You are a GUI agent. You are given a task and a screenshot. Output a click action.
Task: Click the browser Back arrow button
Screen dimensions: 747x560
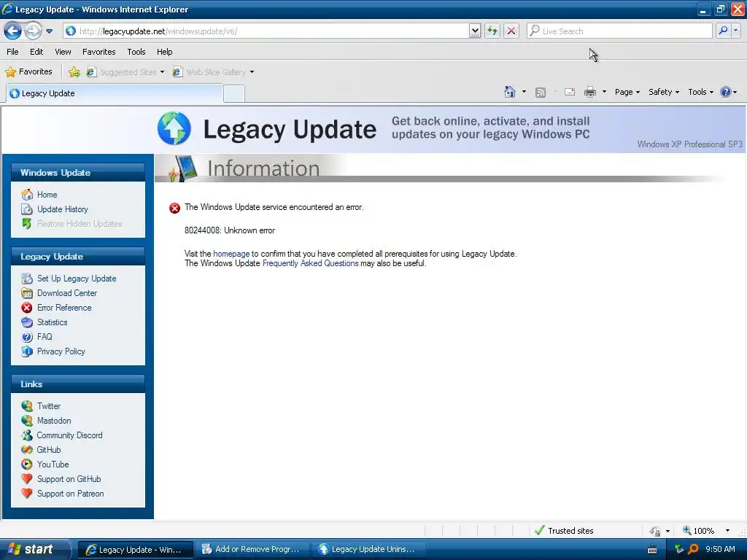tap(13, 31)
